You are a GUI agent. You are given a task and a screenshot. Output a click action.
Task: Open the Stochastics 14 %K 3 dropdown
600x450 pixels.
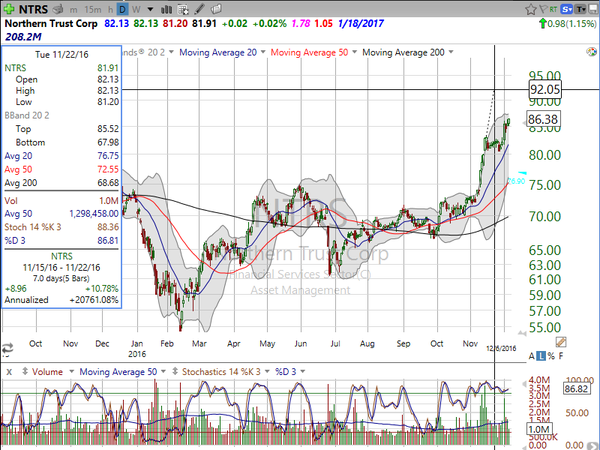click(x=267, y=371)
